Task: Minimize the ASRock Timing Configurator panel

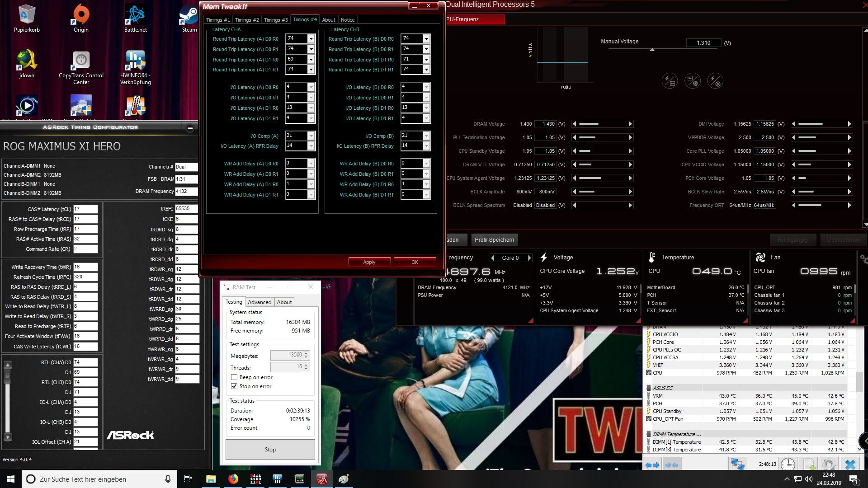Action: pyautogui.click(x=190, y=128)
